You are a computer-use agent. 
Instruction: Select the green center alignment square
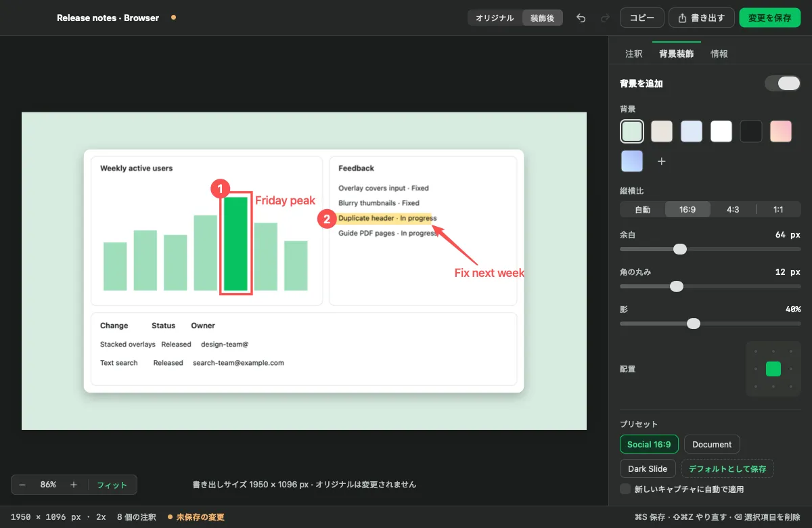tap(773, 369)
